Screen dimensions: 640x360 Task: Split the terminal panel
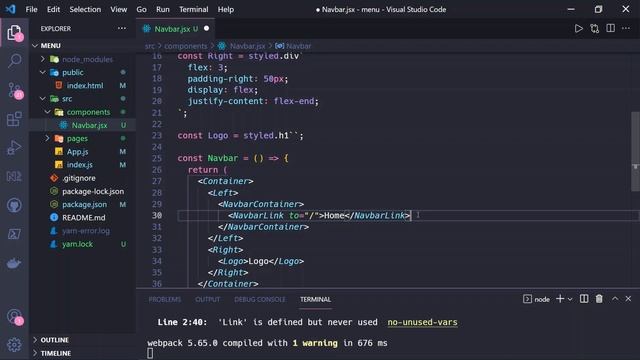(584, 299)
